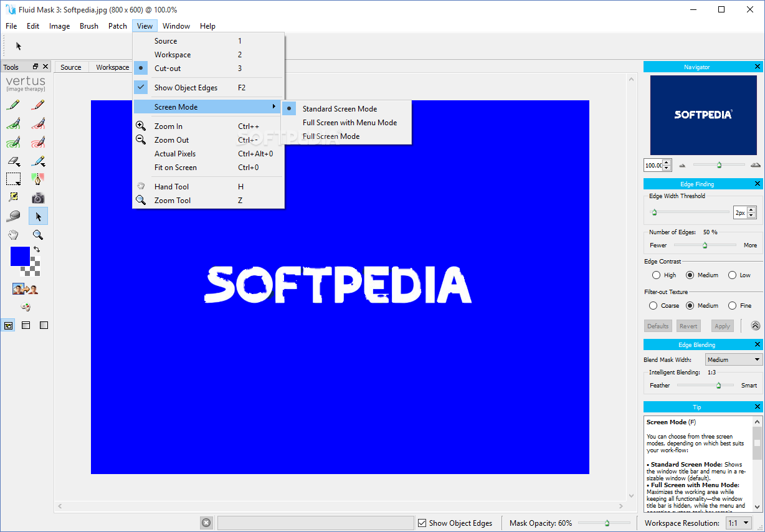Select the dashed rectangle Patch tool
Image resolution: width=765 pixels, height=532 pixels.
coord(13,179)
